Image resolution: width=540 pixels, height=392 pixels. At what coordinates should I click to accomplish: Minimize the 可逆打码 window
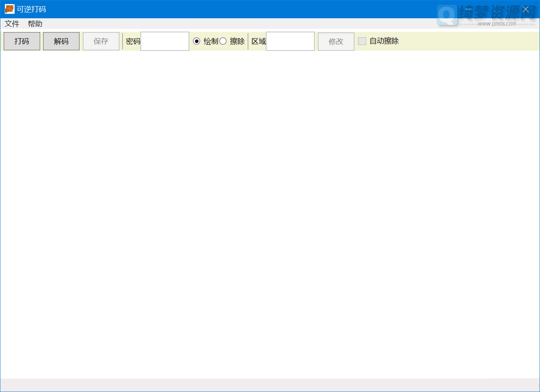pos(469,9)
